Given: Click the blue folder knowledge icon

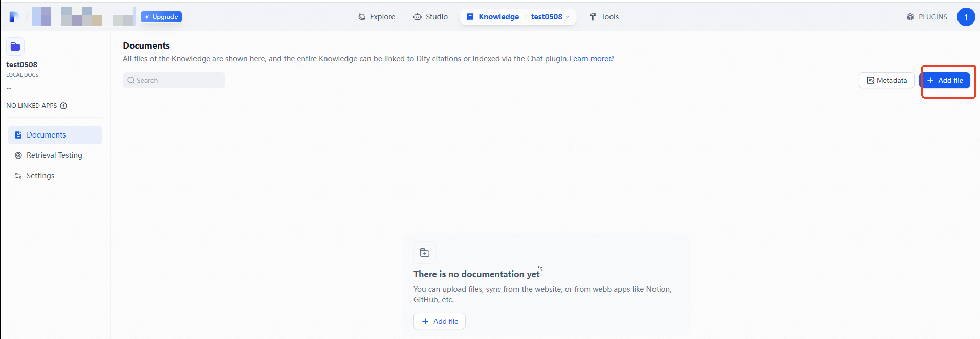Looking at the screenshot, I should pos(15,47).
